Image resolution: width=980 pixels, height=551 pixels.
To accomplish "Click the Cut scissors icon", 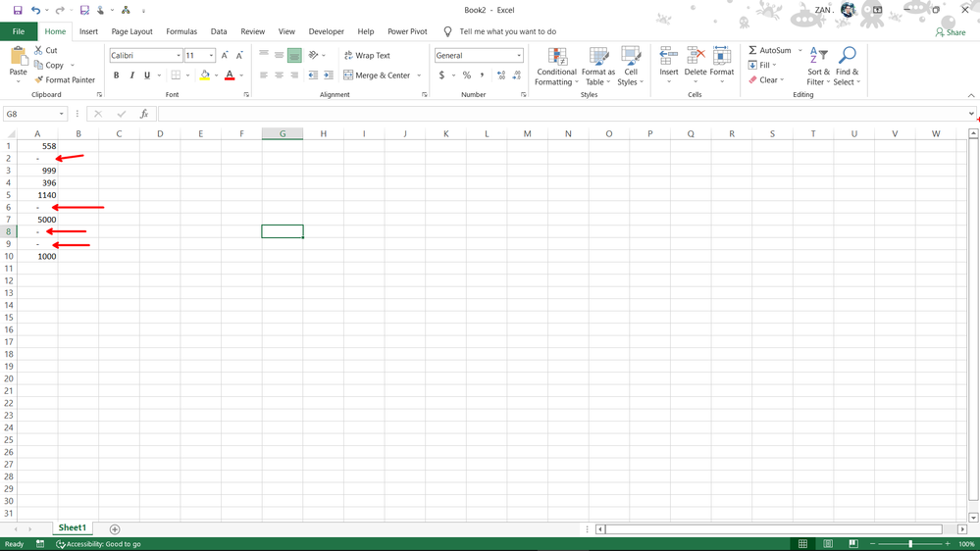I will tap(39, 50).
